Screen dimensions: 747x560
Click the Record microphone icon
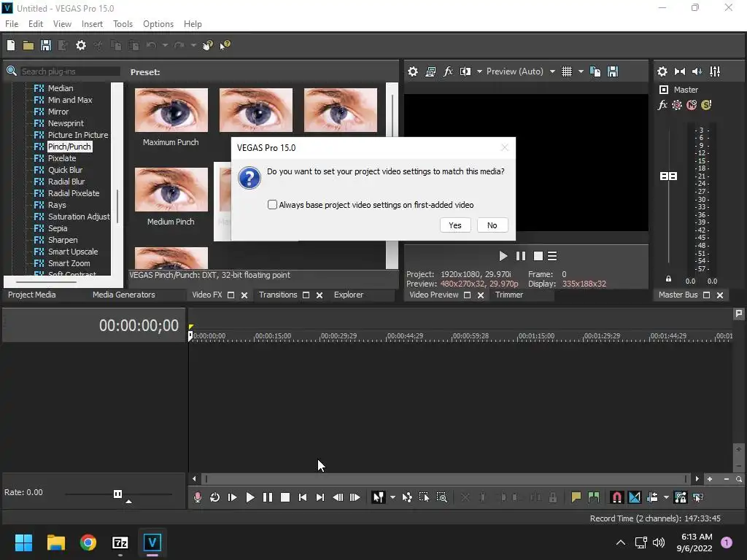[197, 497]
